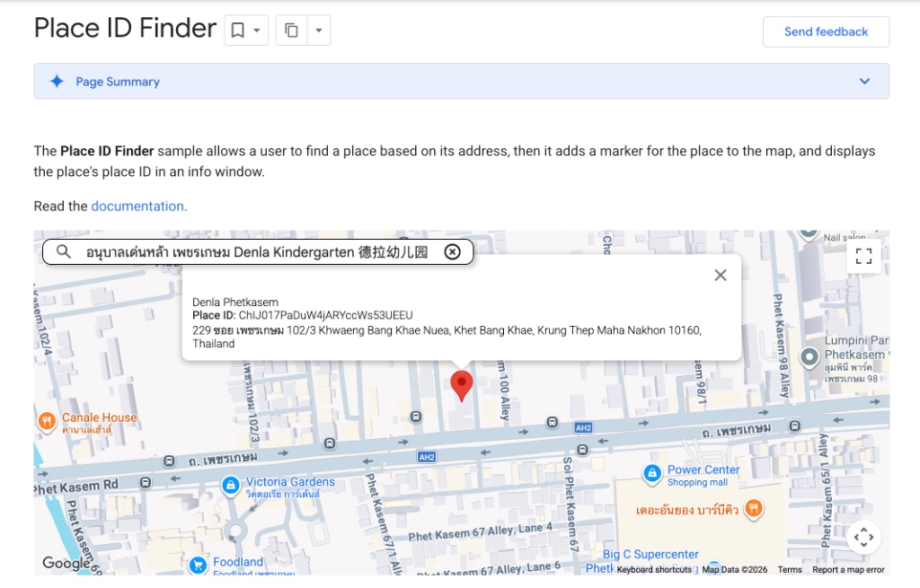
Task: Click the Canale House label text
Action: click(100, 418)
